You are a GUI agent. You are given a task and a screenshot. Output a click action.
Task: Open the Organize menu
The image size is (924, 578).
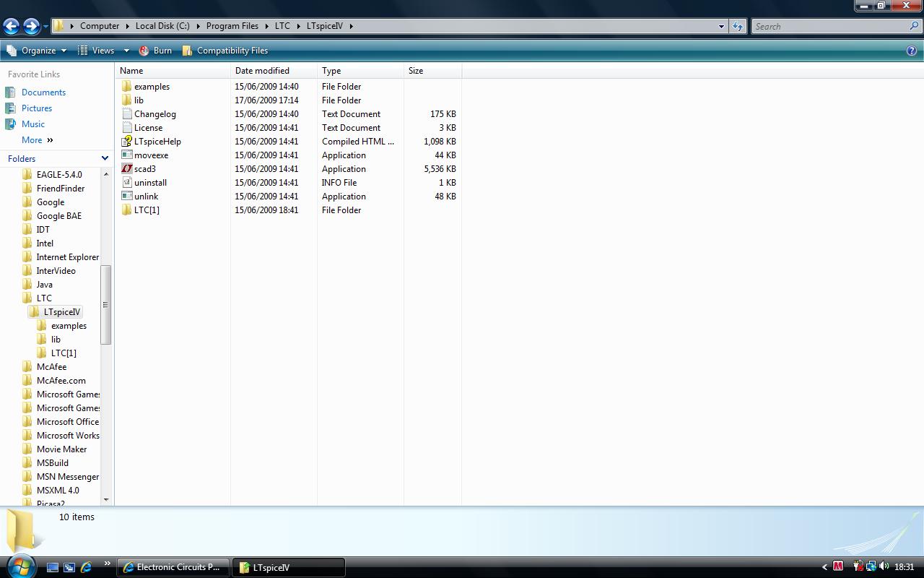pos(38,51)
